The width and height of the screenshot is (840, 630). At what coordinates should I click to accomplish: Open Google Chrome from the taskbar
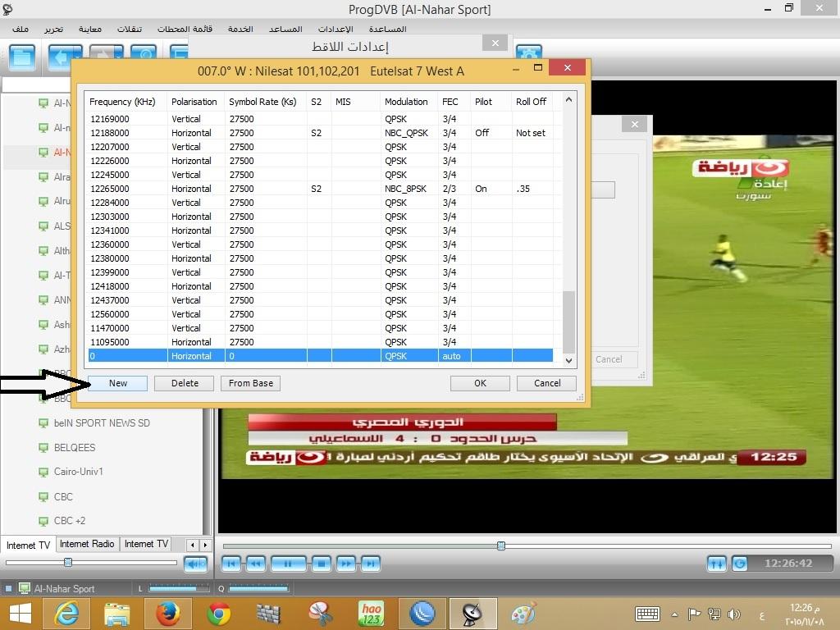coord(219,614)
